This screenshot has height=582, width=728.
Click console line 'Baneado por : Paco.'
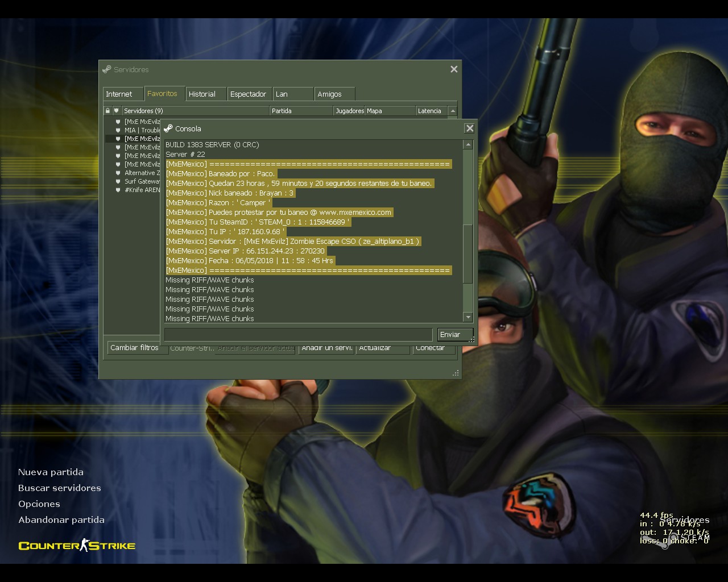221,174
